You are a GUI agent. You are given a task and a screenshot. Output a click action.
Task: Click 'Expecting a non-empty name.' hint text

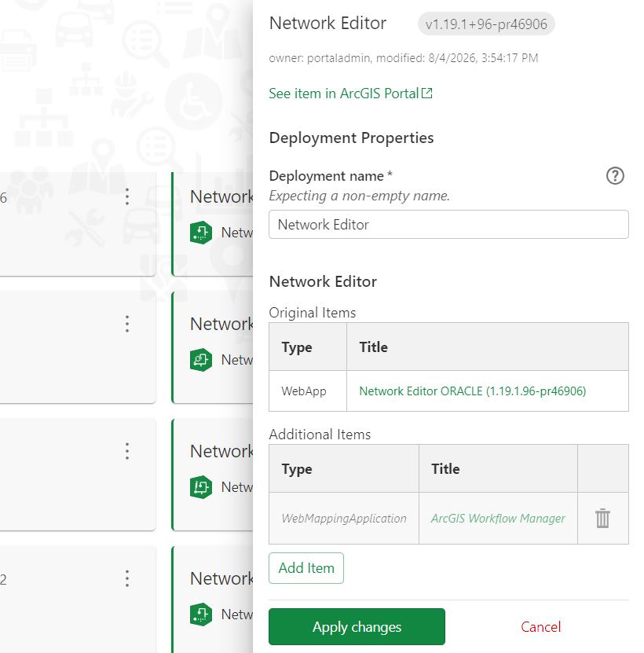[x=359, y=196]
